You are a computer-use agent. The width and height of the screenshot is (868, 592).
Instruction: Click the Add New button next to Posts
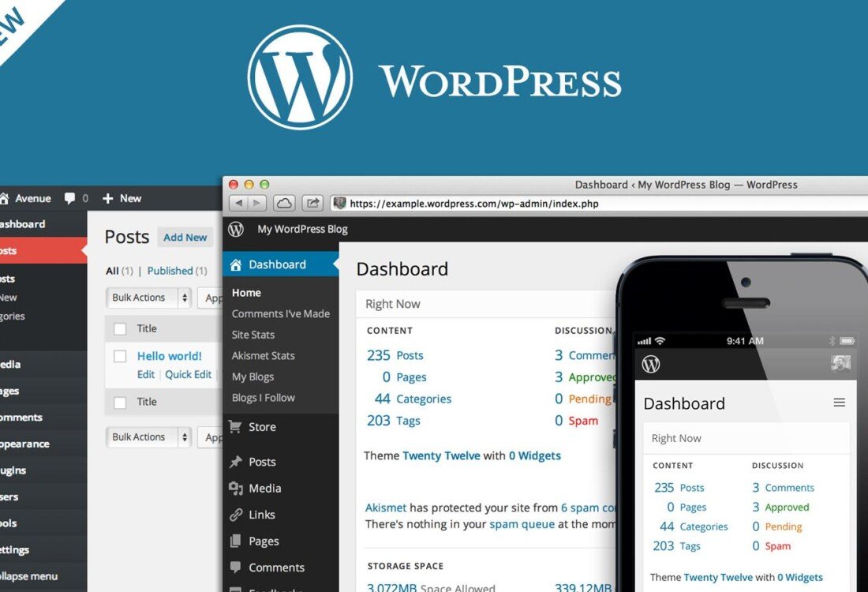[185, 237]
